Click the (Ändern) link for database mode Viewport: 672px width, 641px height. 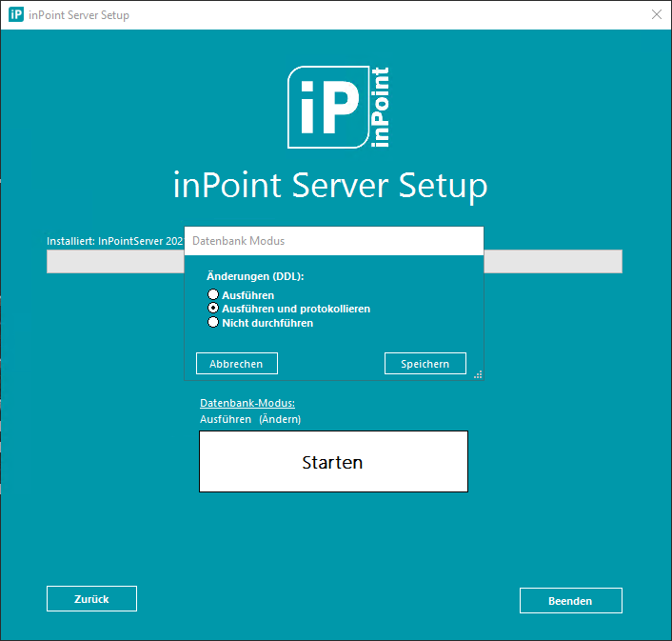pos(280,419)
